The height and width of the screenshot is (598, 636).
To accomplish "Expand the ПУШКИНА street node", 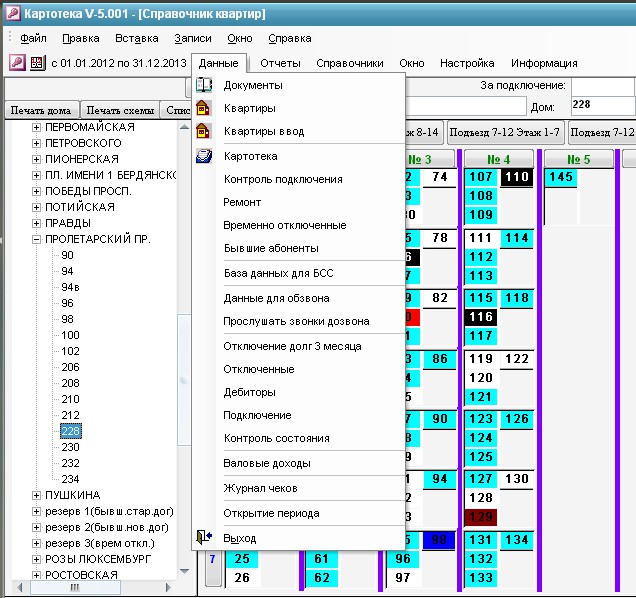I will tap(37, 495).
